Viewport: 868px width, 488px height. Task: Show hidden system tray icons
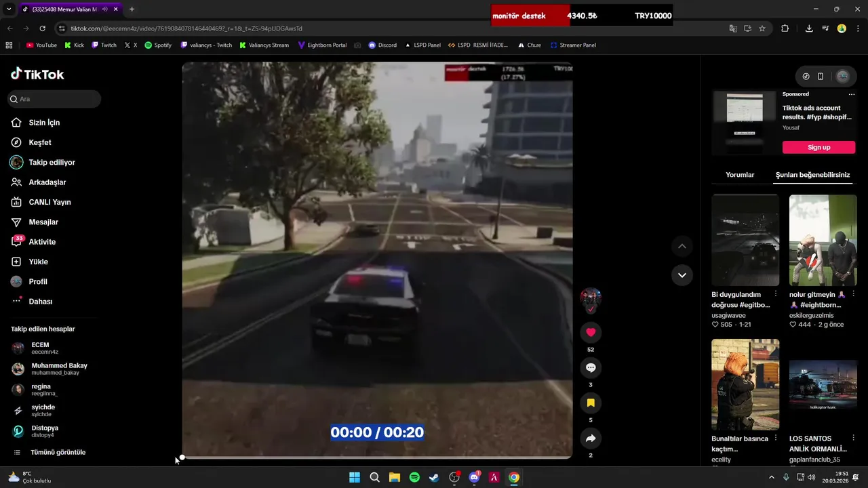[771, 477]
